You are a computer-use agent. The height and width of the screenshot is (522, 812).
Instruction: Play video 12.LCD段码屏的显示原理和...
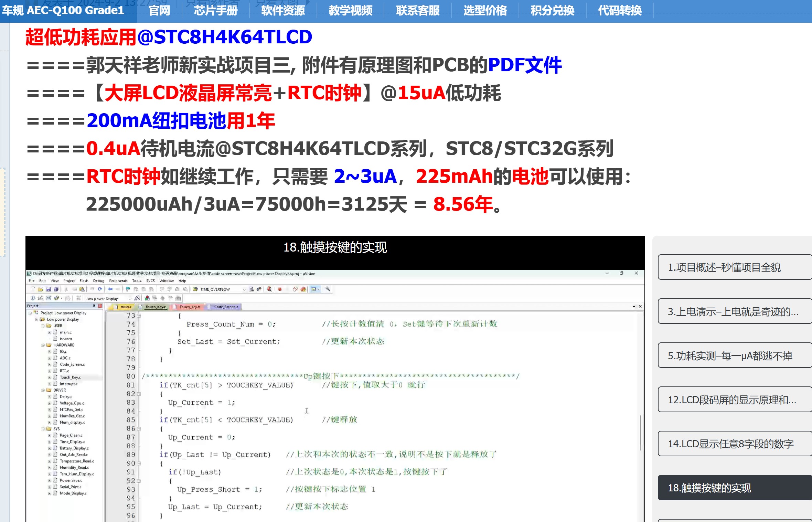[735, 400]
